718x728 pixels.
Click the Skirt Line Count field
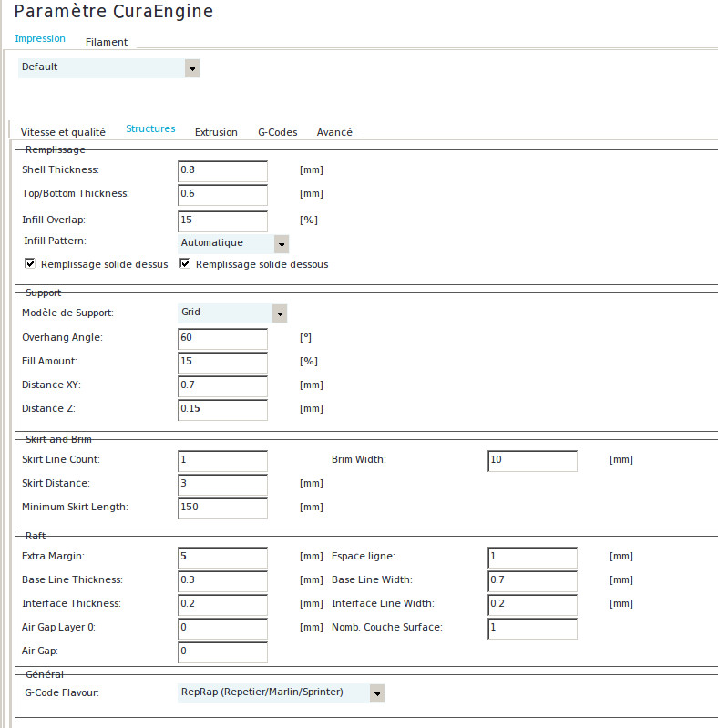223,460
